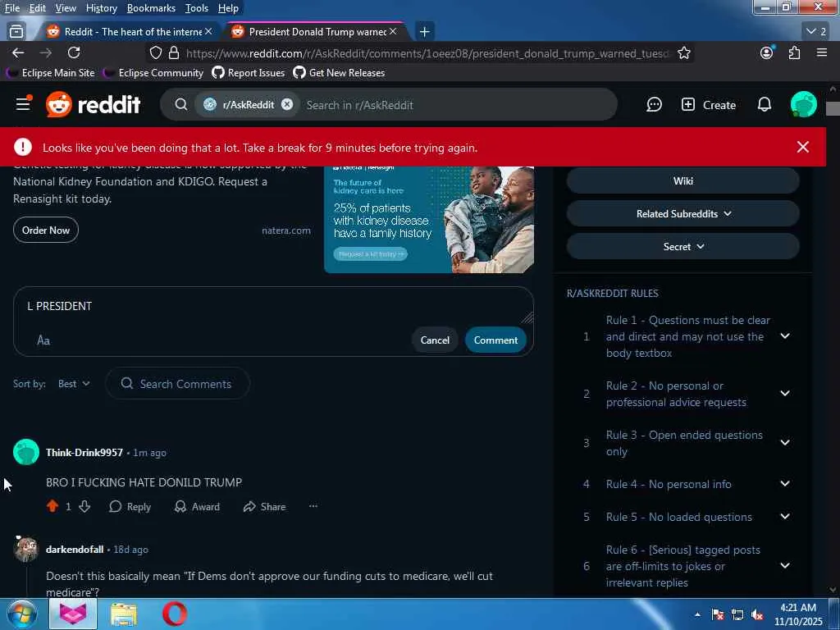Create a new post
The height and width of the screenshot is (630, 840).
(708, 104)
